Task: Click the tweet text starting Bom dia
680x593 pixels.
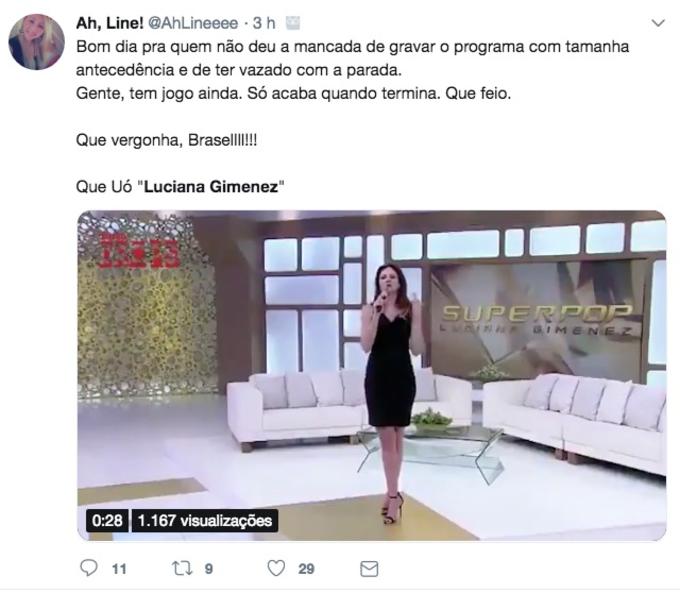Action: point(354,70)
